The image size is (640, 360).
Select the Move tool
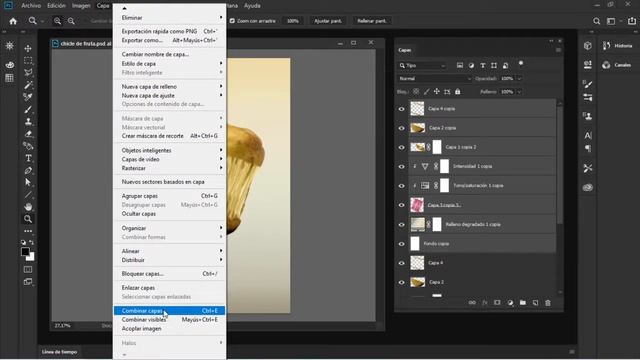pos(28,49)
